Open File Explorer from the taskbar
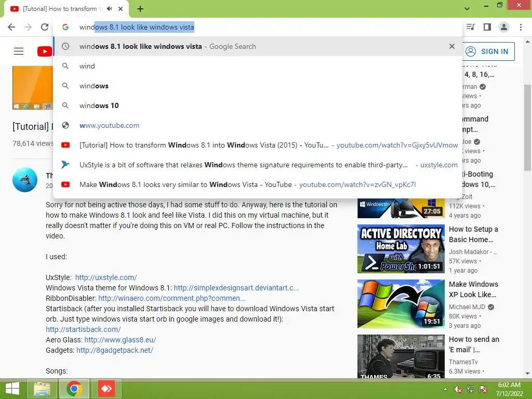 42,389
